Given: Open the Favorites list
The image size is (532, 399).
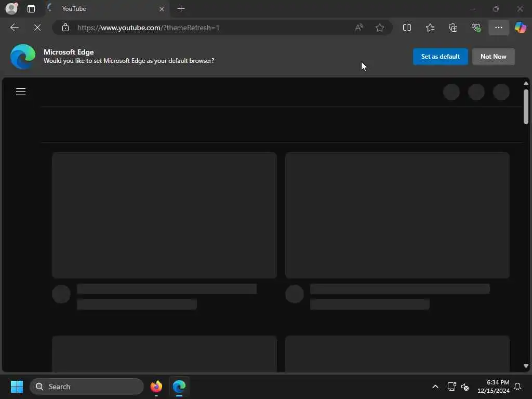Looking at the screenshot, I should click(430, 28).
